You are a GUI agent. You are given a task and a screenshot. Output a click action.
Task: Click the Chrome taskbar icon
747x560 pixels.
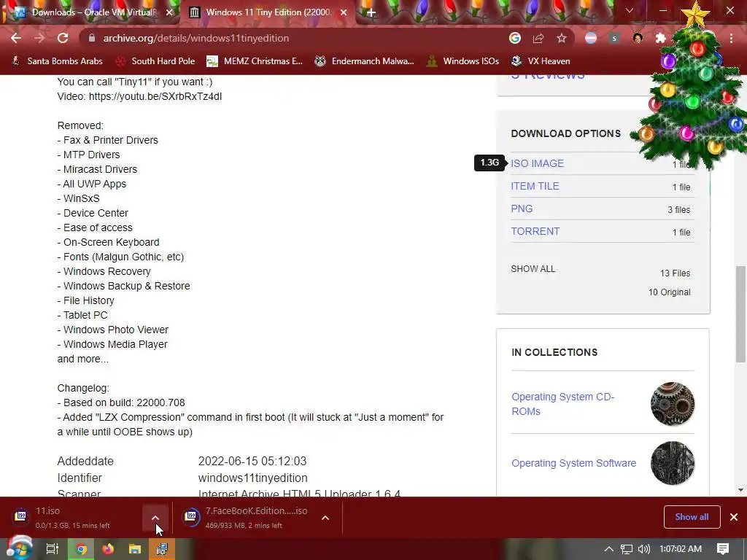81,549
